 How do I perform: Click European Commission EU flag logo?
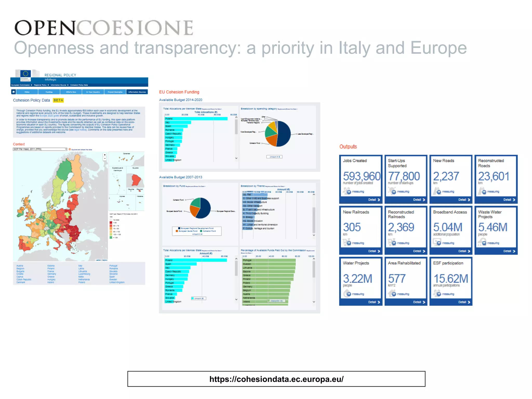[x=25, y=74]
